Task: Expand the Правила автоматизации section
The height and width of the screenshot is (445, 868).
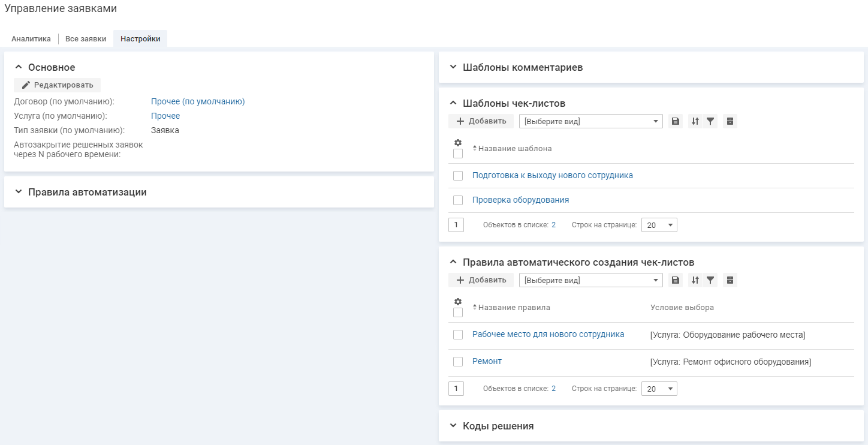Action: pyautogui.click(x=87, y=192)
